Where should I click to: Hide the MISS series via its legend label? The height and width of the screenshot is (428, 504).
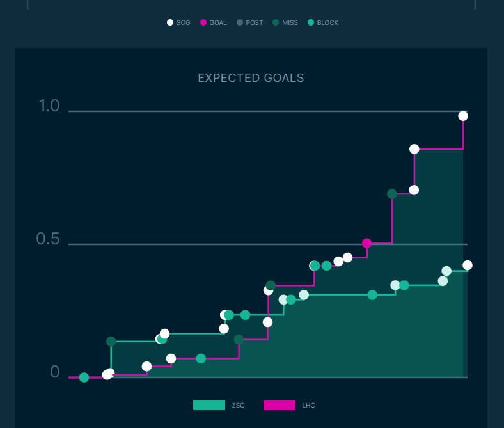pyautogui.click(x=290, y=23)
